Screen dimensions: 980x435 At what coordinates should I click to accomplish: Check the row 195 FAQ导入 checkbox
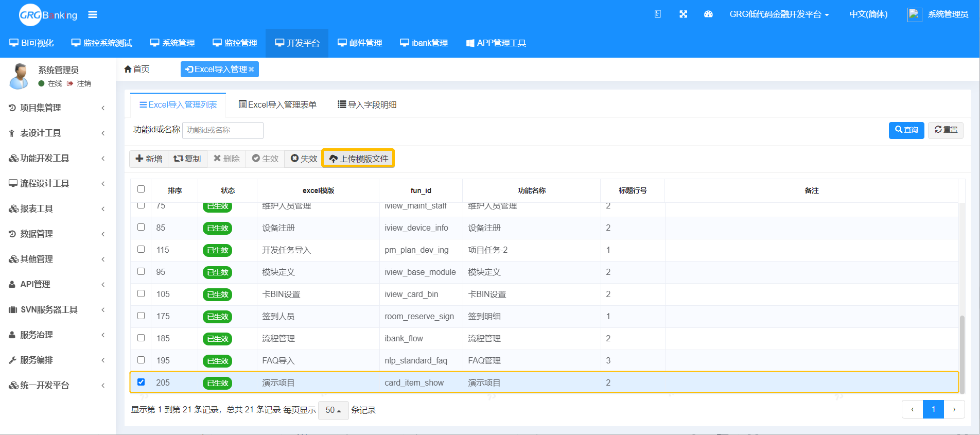coord(141,360)
